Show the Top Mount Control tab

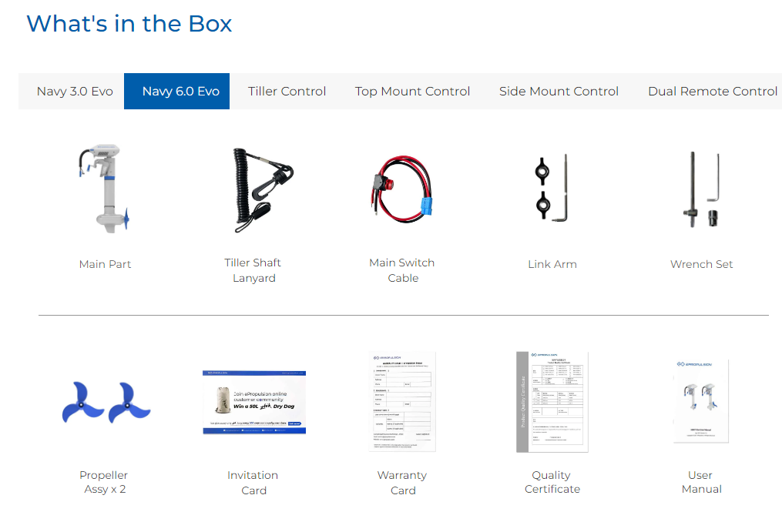(x=412, y=92)
